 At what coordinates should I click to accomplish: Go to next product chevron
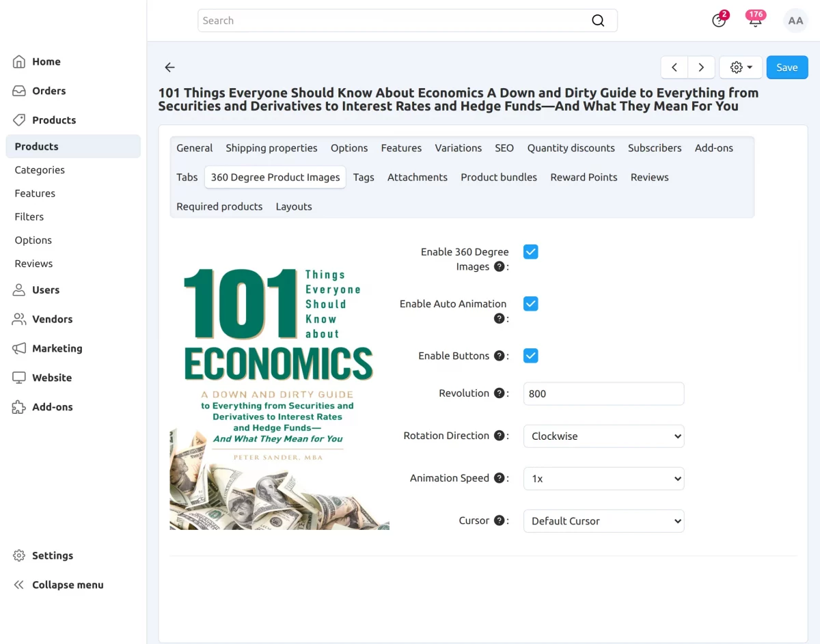tap(701, 68)
